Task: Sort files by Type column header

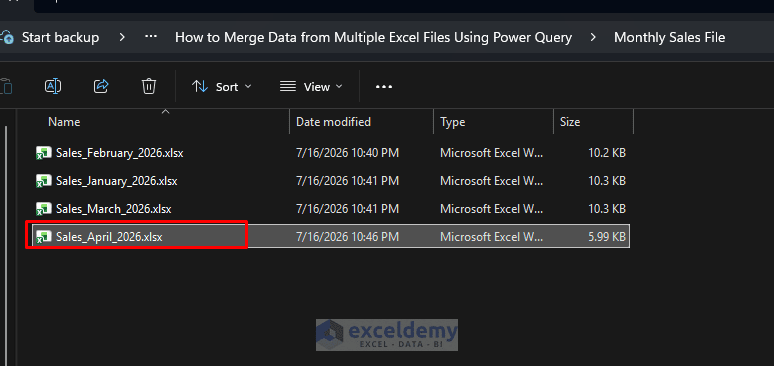Action: (453, 122)
